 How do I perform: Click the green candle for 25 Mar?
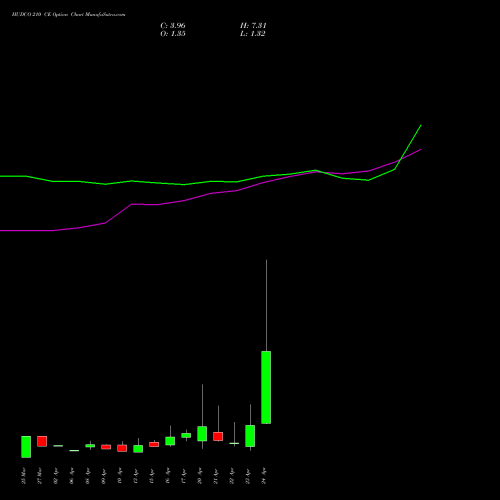pos(26,447)
